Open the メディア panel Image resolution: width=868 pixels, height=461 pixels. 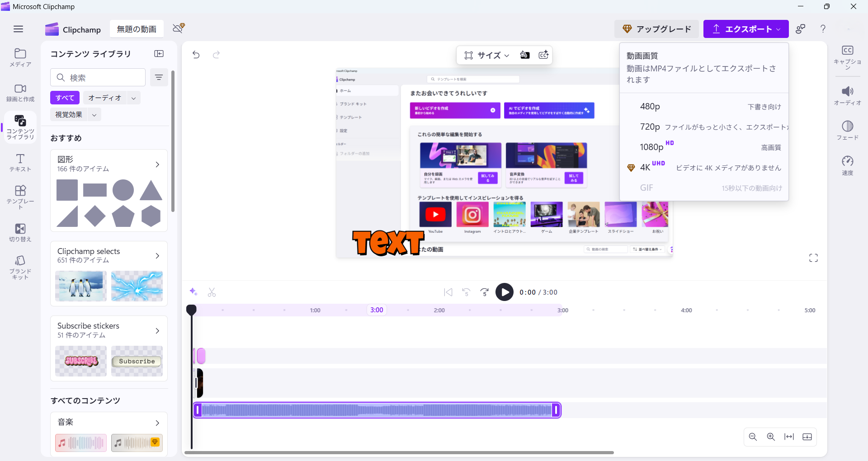pos(20,58)
